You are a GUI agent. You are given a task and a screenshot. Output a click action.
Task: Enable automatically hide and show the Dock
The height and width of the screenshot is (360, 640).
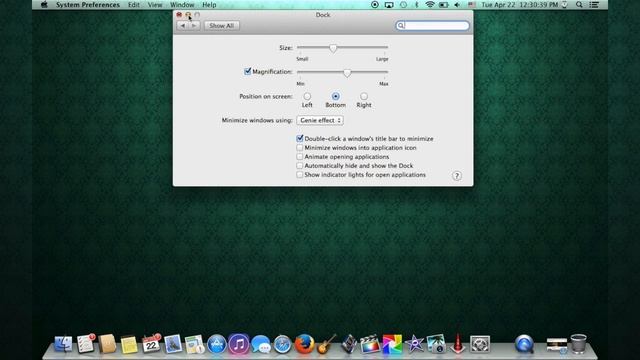click(x=300, y=166)
